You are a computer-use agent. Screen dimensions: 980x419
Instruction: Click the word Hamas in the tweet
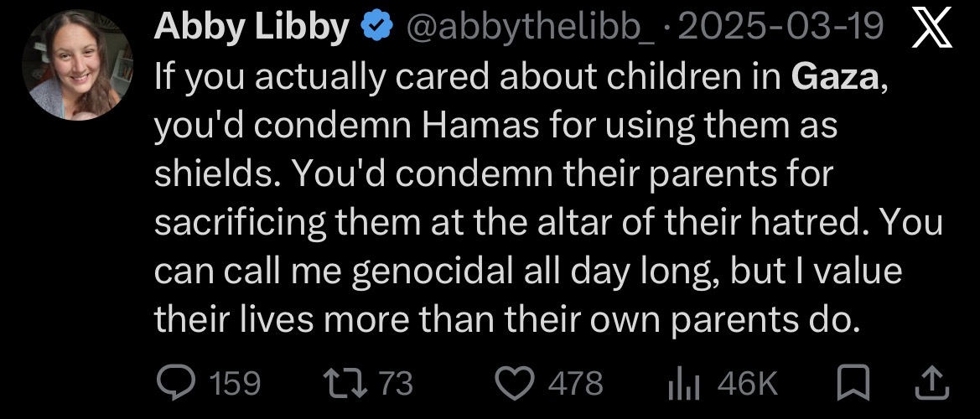480,127
